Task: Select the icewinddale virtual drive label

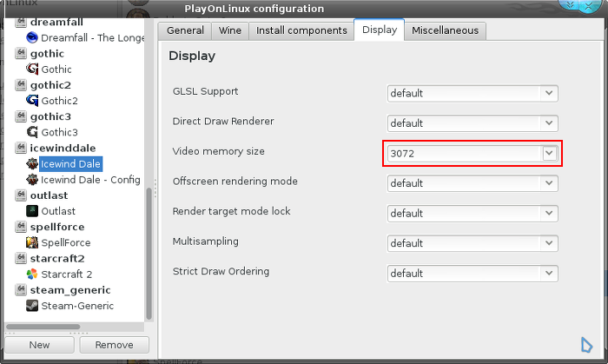Action: pyautogui.click(x=63, y=148)
